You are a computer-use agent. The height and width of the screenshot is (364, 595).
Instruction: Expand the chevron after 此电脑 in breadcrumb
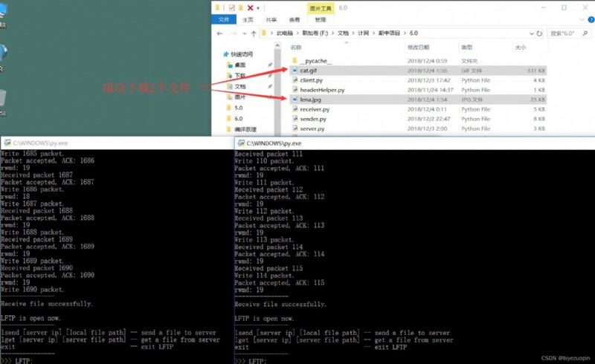[x=297, y=33]
